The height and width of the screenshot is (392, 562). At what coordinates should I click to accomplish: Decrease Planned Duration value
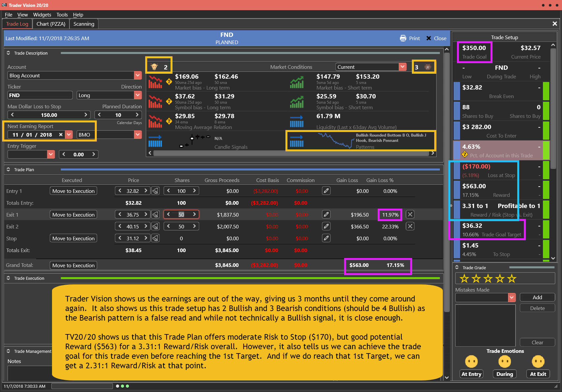[99, 115]
